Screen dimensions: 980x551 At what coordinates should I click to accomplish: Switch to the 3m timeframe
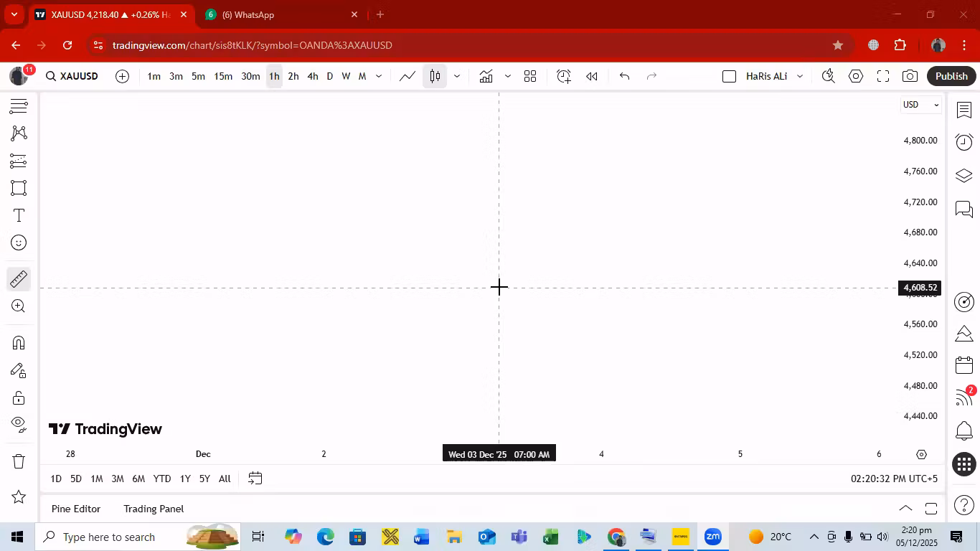click(x=176, y=76)
